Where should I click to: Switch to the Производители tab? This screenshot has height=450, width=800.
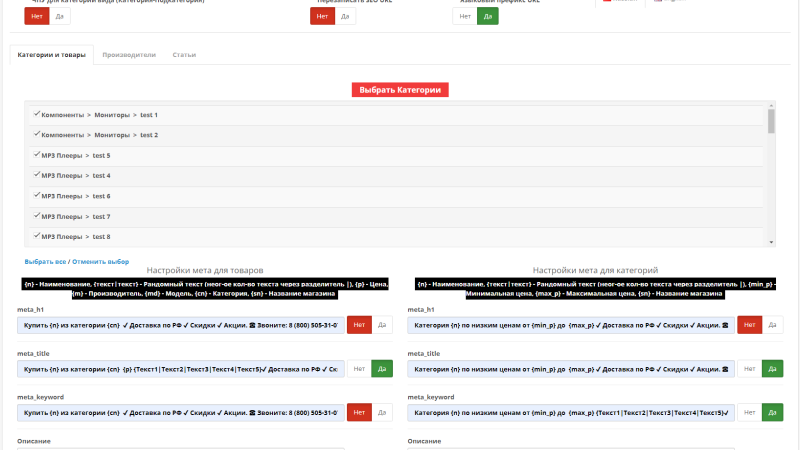[129, 55]
